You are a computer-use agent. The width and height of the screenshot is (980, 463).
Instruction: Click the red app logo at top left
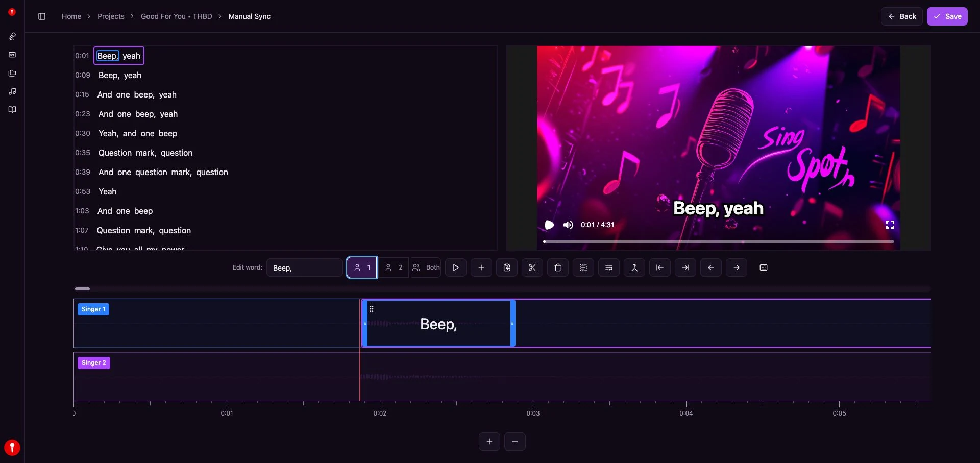point(12,12)
